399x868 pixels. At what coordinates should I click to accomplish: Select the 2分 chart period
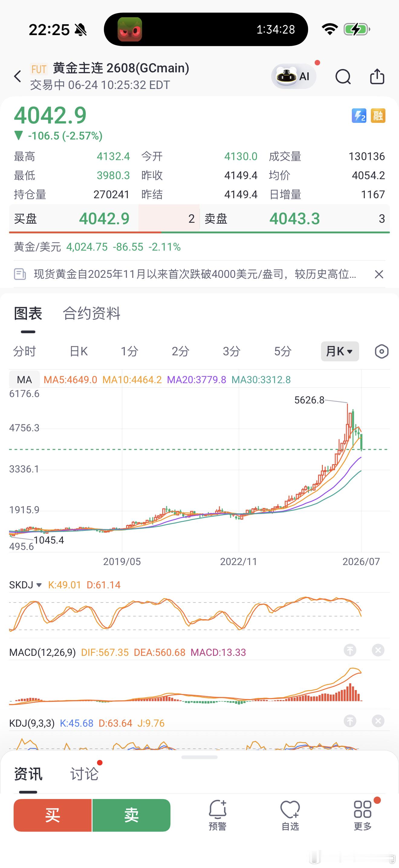pos(181,351)
